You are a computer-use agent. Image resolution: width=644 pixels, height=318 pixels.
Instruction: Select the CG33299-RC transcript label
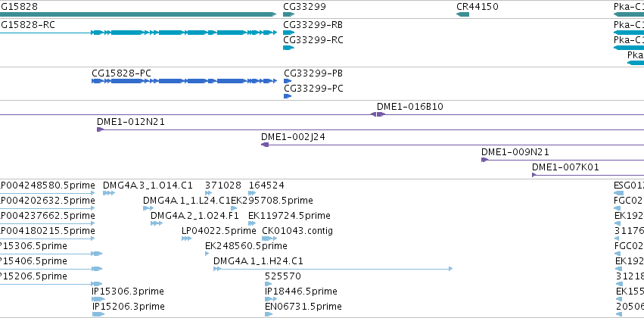(313, 40)
